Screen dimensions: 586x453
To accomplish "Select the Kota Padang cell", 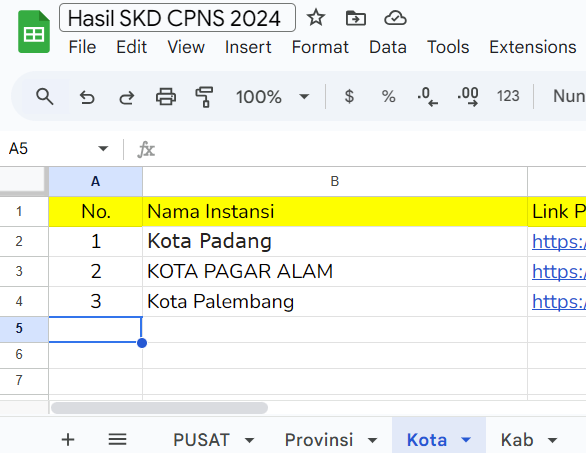I will pos(335,241).
